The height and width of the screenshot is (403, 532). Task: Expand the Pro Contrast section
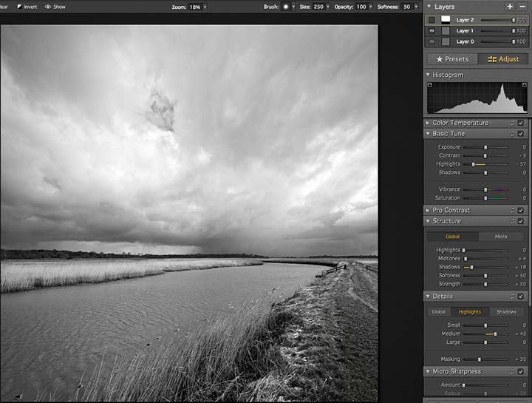coord(428,211)
